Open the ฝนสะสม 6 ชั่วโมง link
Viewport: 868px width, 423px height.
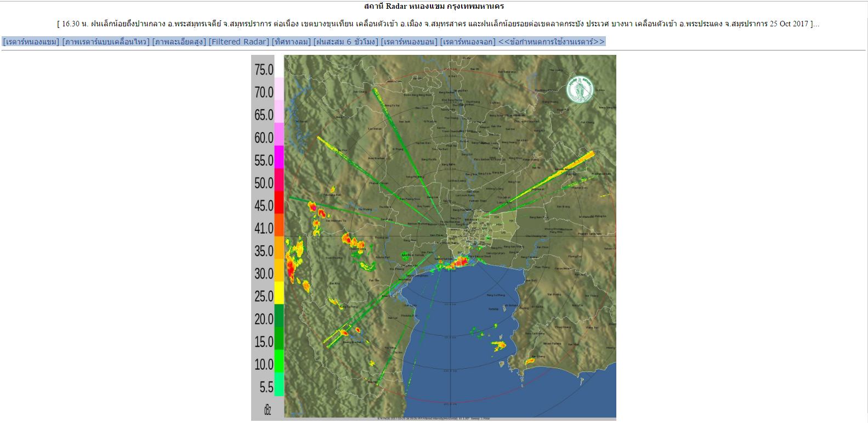pyautogui.click(x=346, y=42)
